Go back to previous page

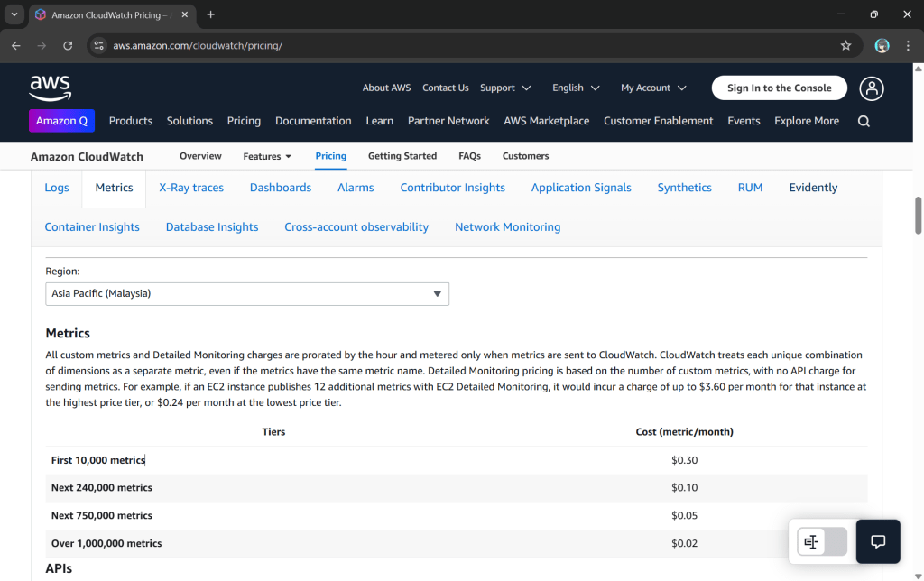point(16,45)
